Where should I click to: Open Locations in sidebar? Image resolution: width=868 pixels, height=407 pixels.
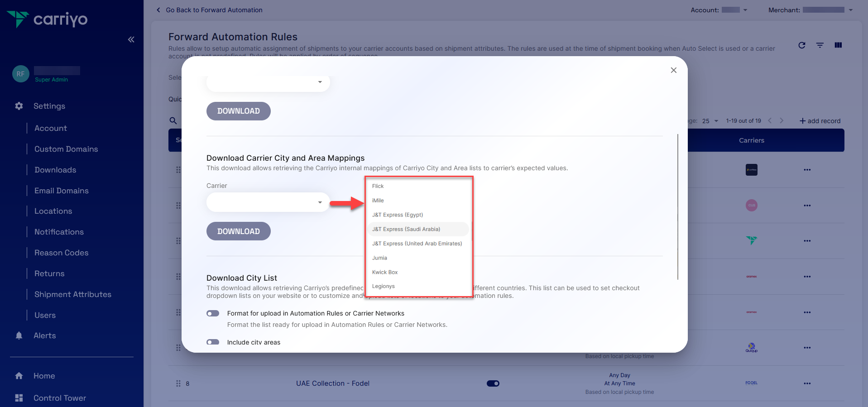click(x=53, y=211)
